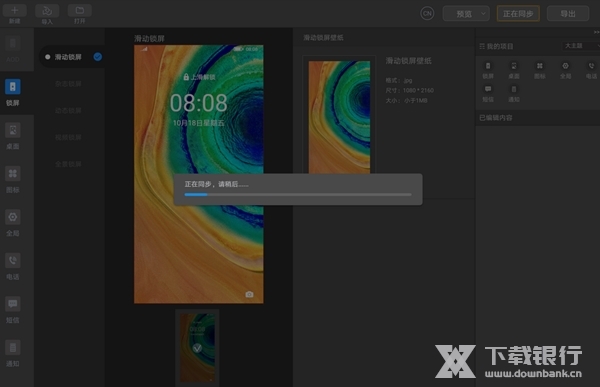Open the 预览 preview dropdown
The width and height of the screenshot is (600, 387).
point(466,14)
